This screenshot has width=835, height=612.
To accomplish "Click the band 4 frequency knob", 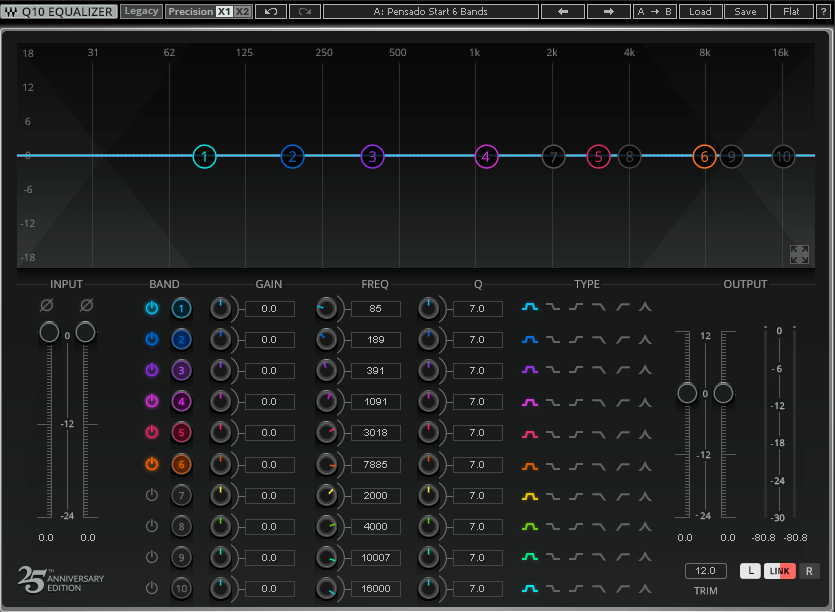I will [x=326, y=402].
